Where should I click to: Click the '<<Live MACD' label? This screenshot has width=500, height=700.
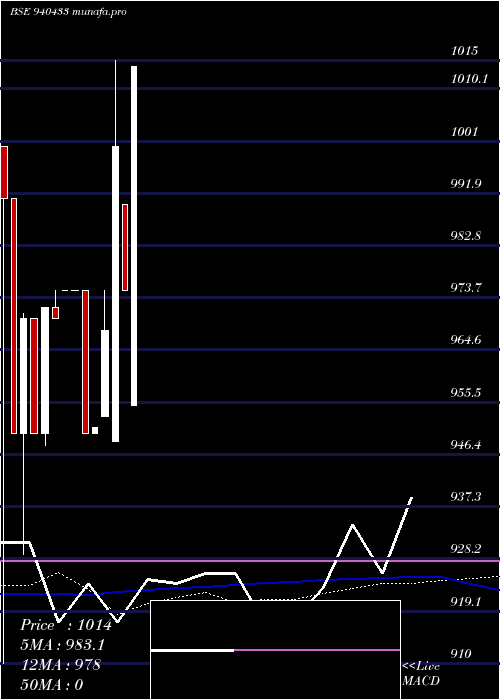click(421, 673)
